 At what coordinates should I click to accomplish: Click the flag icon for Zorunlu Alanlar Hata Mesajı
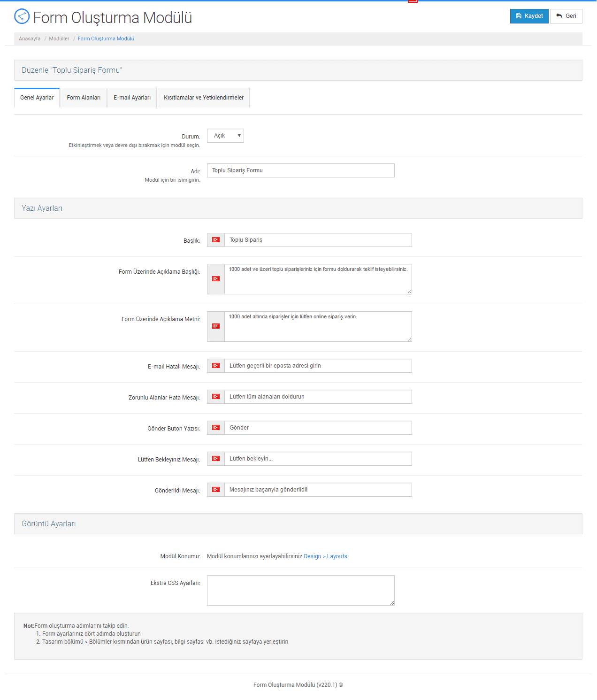[x=216, y=397]
